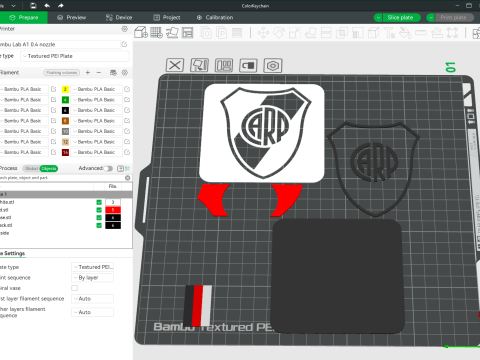Select the Scale tool icon
480x360 pixels.
click(x=295, y=33)
